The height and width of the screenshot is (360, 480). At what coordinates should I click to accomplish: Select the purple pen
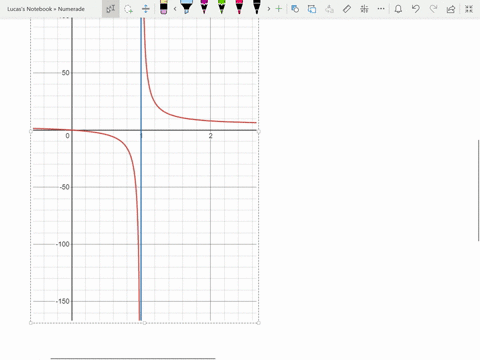tap(204, 7)
